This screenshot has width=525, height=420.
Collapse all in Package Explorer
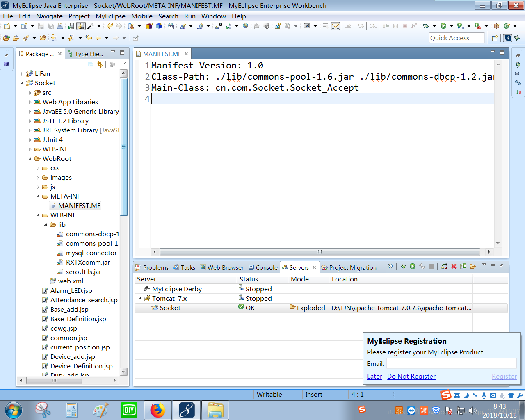(x=91, y=64)
